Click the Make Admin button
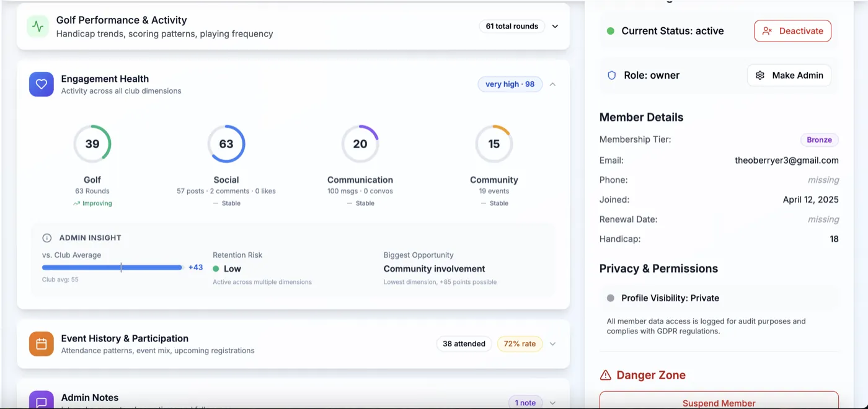This screenshot has width=868, height=409. (789, 75)
